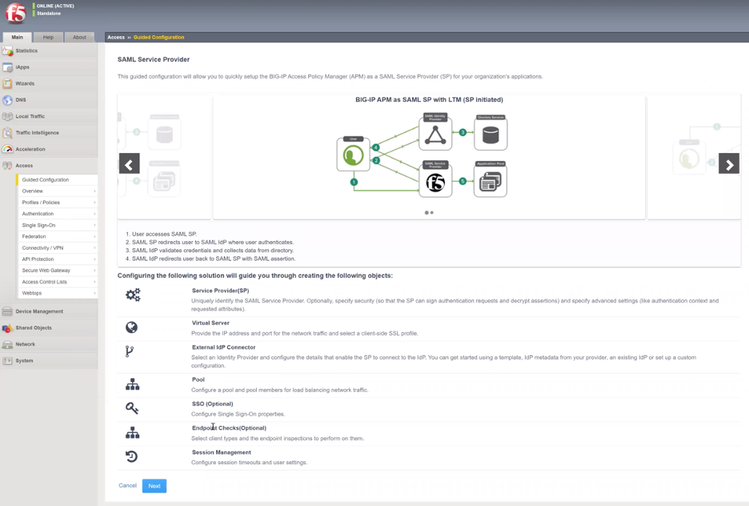The height and width of the screenshot is (506, 749).
Task: Click the diagram title BIG-IP APM as SAML SP
Action: click(x=429, y=99)
